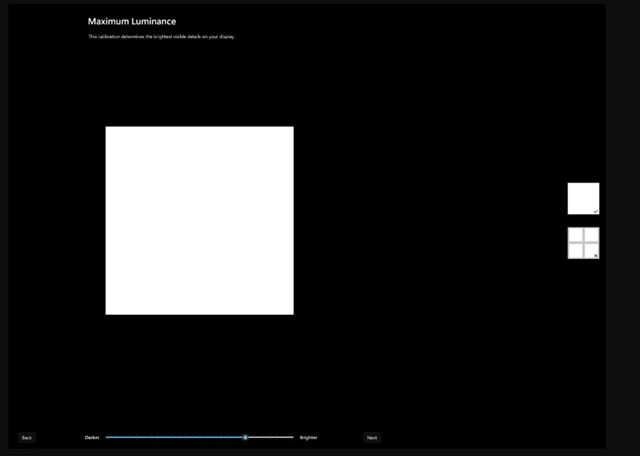Click the X badge on cross thumbnail
Viewport: 640px width, 456px height.
point(595,255)
